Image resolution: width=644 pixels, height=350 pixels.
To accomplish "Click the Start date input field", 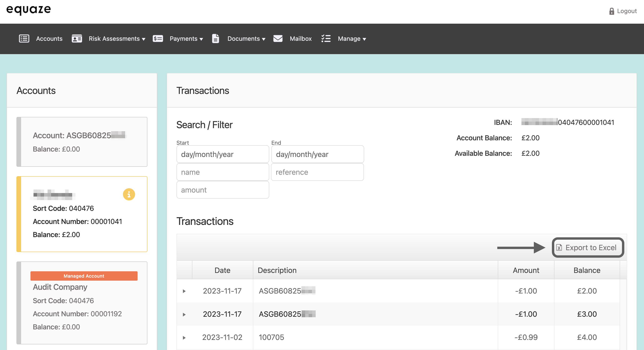I will tap(222, 154).
